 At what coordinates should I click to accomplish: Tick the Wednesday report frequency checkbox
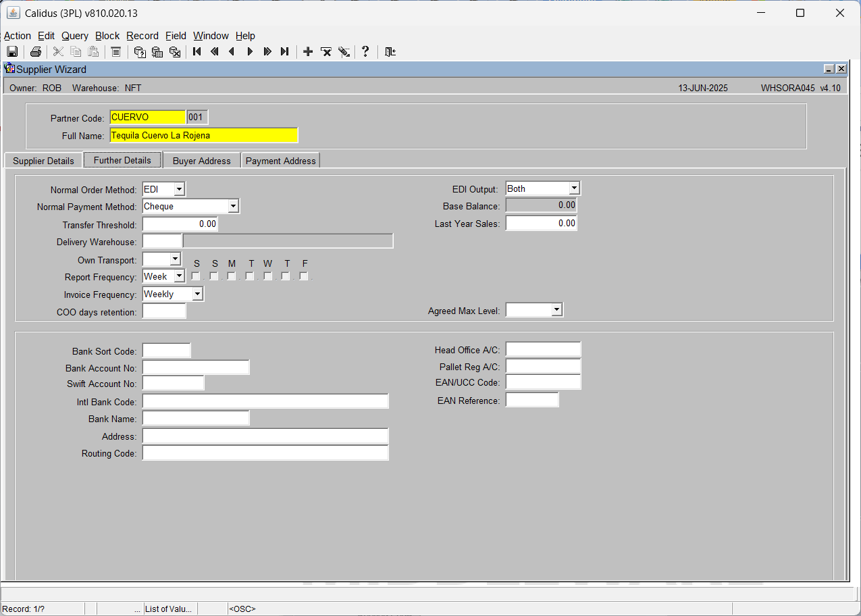click(268, 276)
